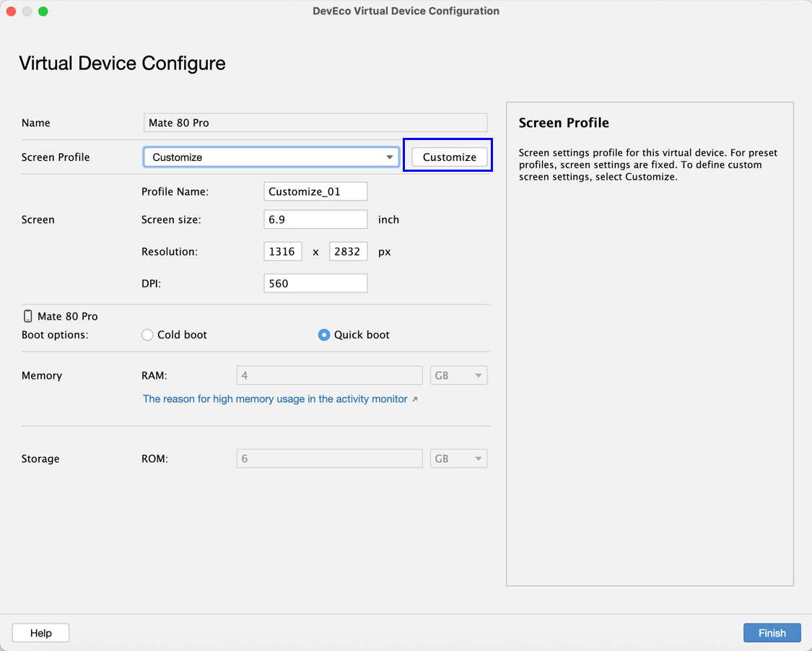Screen dimensions: 812x651
Task: Expand the RAM unit GB dropdown
Action: 458,376
